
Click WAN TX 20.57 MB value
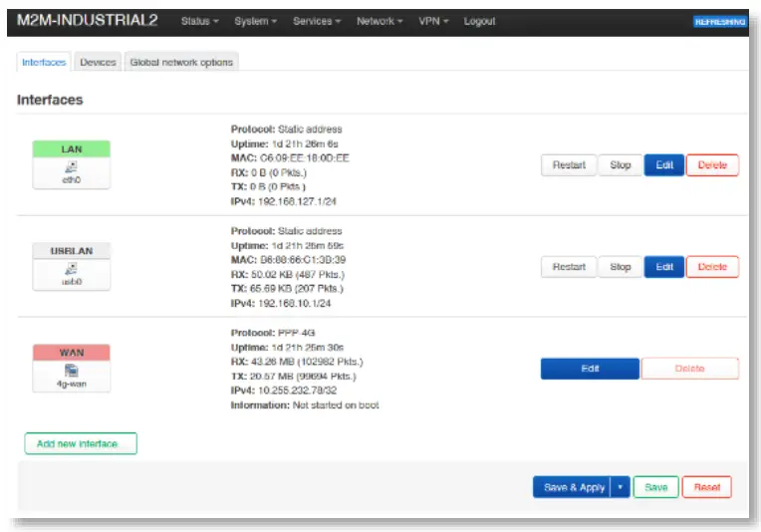point(303,377)
